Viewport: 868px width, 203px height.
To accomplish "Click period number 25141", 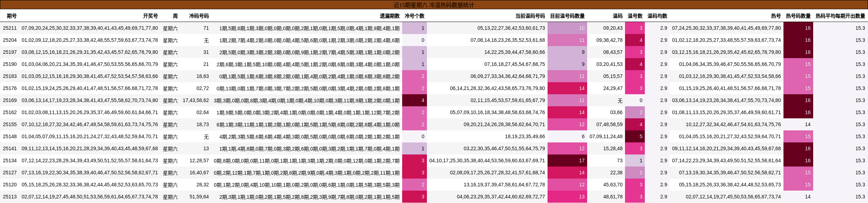I will [10, 148].
